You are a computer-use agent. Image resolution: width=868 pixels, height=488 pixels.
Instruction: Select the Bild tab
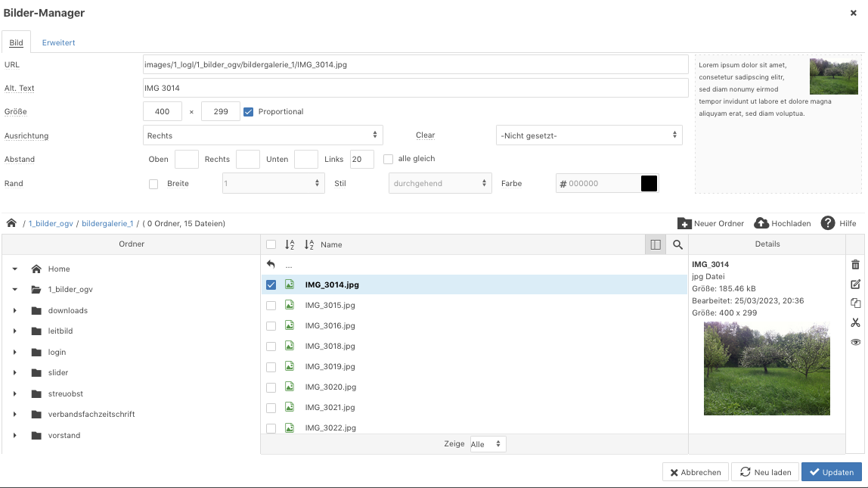click(x=16, y=42)
